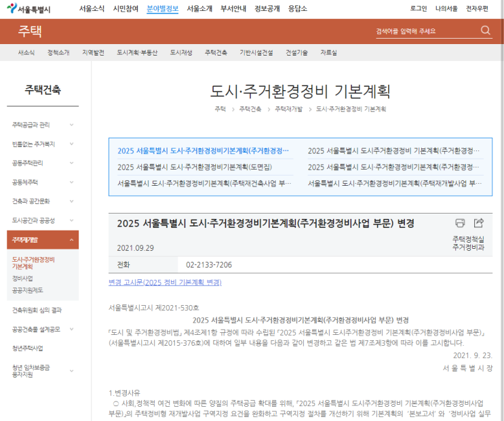Click 주택 breadcrumb link
The image size is (504, 421).
tap(220, 109)
